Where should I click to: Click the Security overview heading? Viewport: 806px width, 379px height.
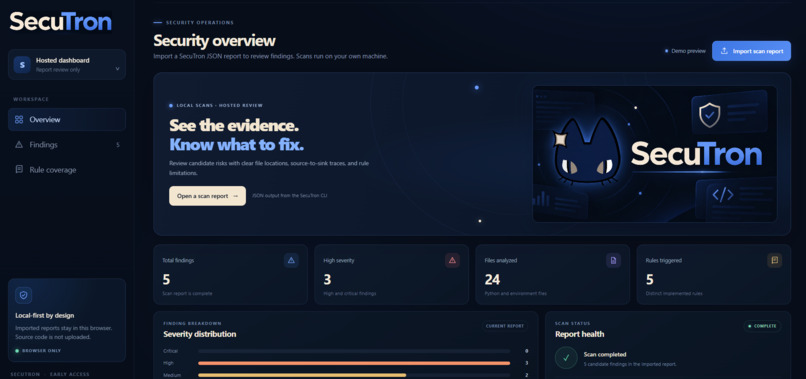pyautogui.click(x=214, y=41)
